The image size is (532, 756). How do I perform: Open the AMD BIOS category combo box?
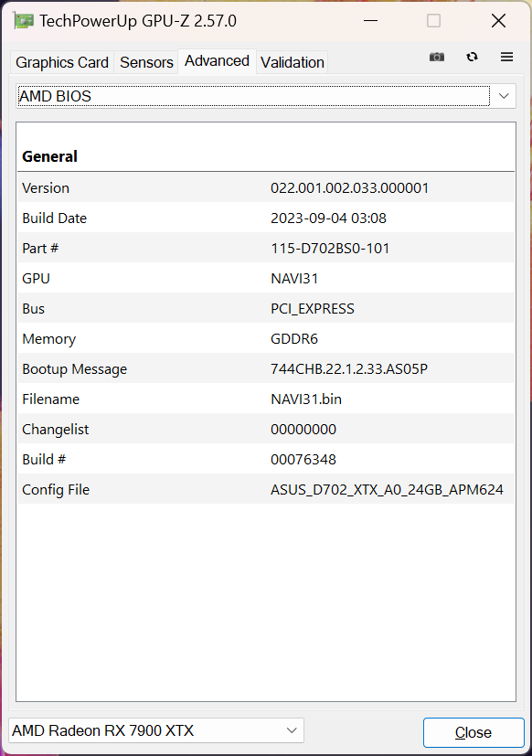pyautogui.click(x=266, y=96)
